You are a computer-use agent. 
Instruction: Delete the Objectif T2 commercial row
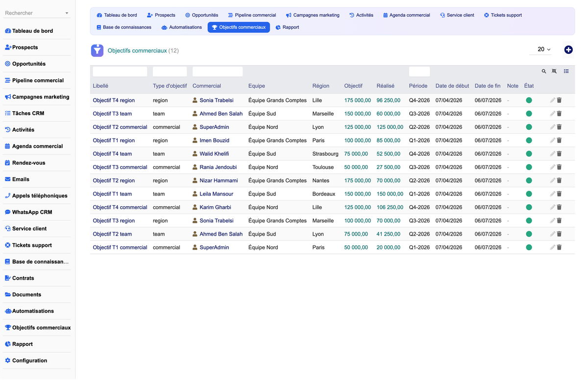pos(559,127)
